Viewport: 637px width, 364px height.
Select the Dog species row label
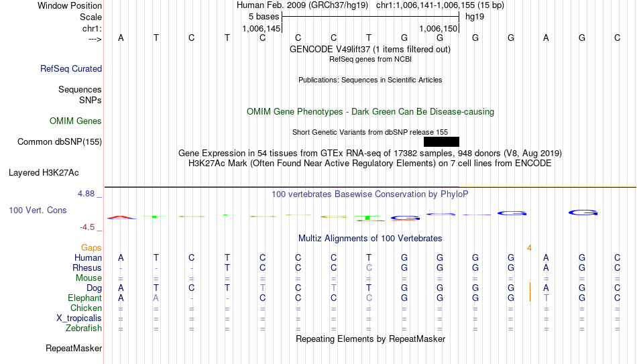point(94,288)
